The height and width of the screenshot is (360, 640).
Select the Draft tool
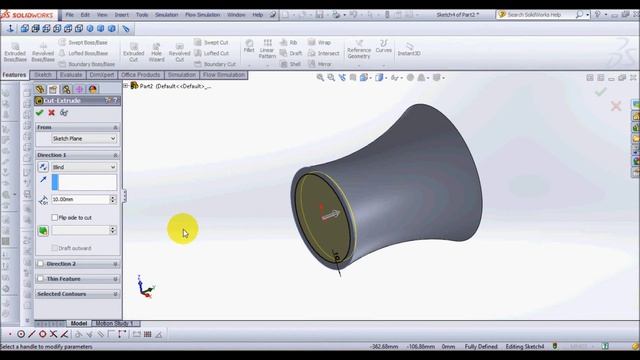click(291, 53)
